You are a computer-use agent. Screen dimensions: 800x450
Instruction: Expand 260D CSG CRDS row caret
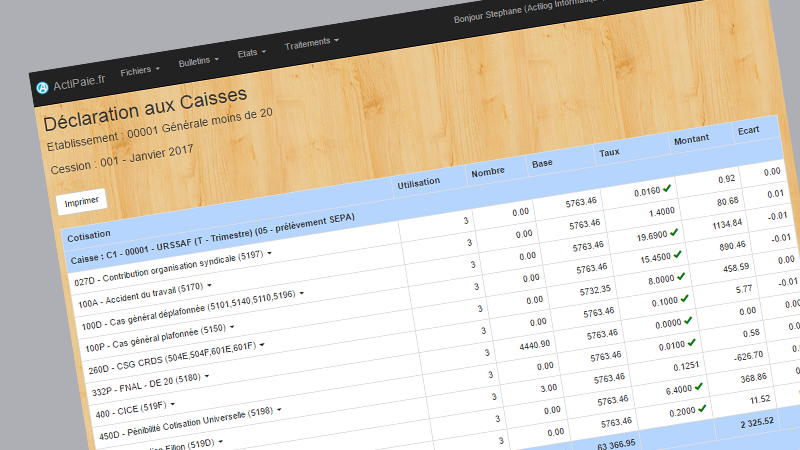coord(264,344)
